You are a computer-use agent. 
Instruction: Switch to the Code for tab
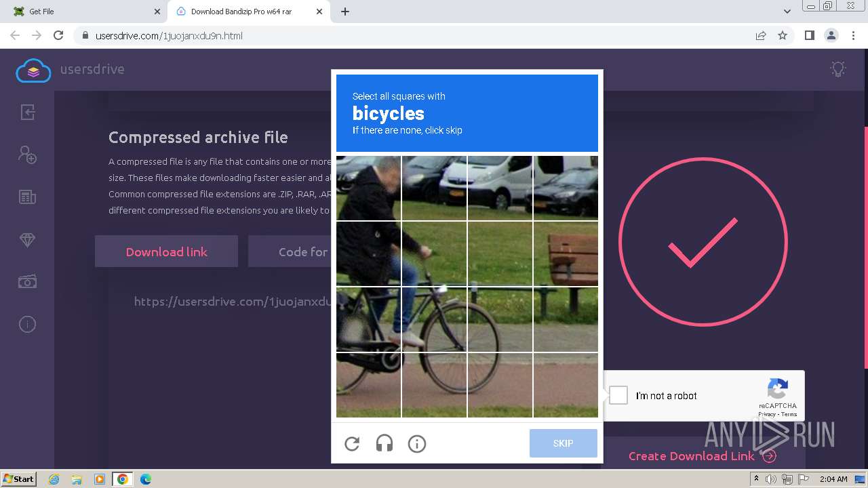290,251
